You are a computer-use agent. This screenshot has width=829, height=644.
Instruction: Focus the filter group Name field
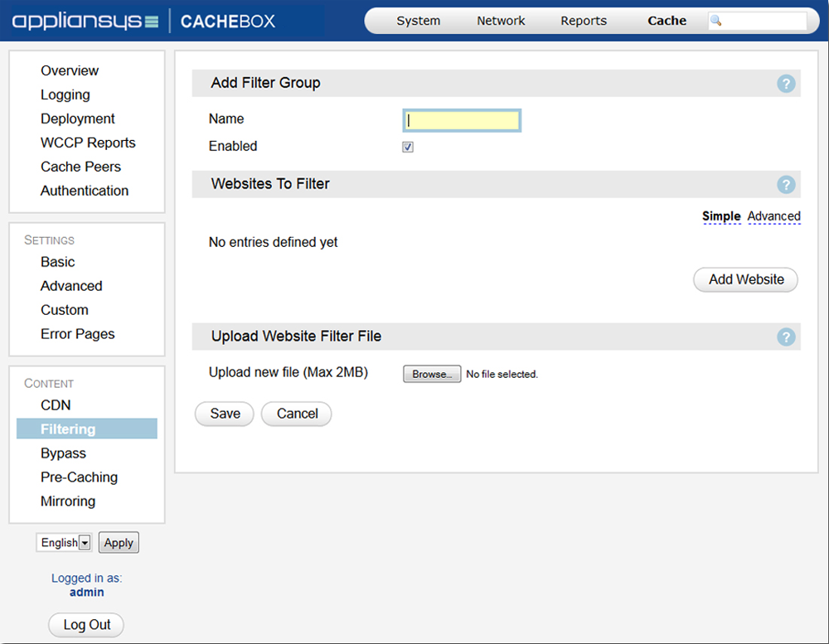tap(462, 120)
